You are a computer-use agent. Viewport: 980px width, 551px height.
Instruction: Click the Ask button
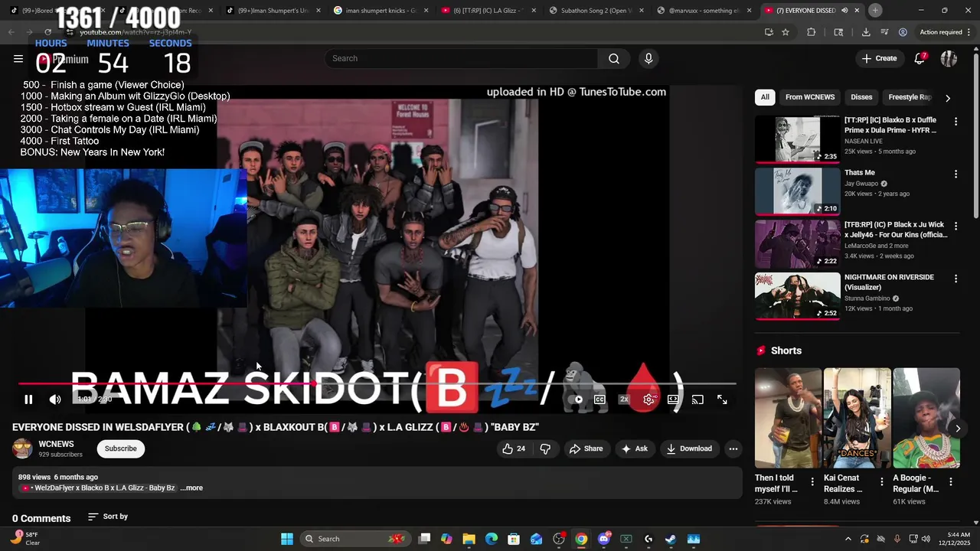(x=635, y=448)
